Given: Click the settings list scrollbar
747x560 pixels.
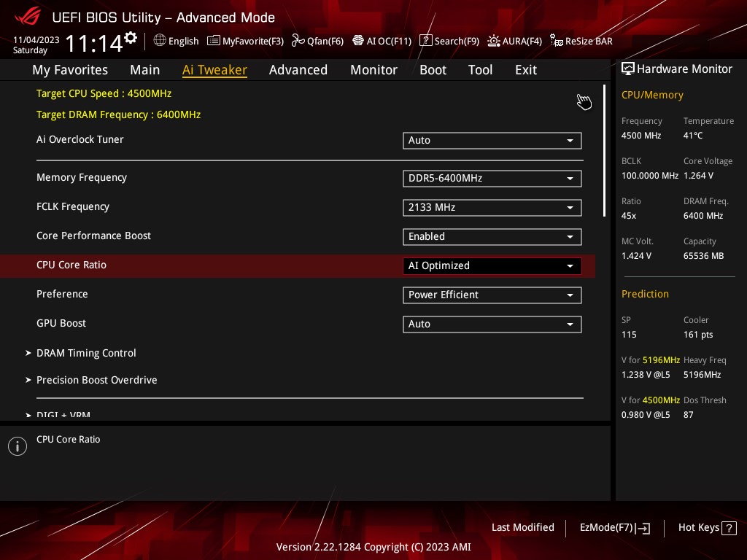Looking at the screenshot, I should (x=604, y=150).
